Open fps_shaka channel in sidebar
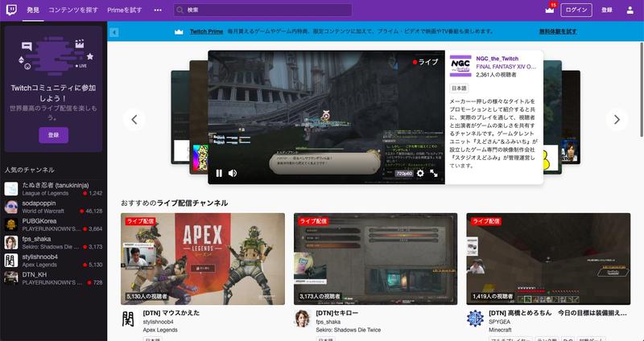Viewport: 644px width, 341px height. click(53, 243)
